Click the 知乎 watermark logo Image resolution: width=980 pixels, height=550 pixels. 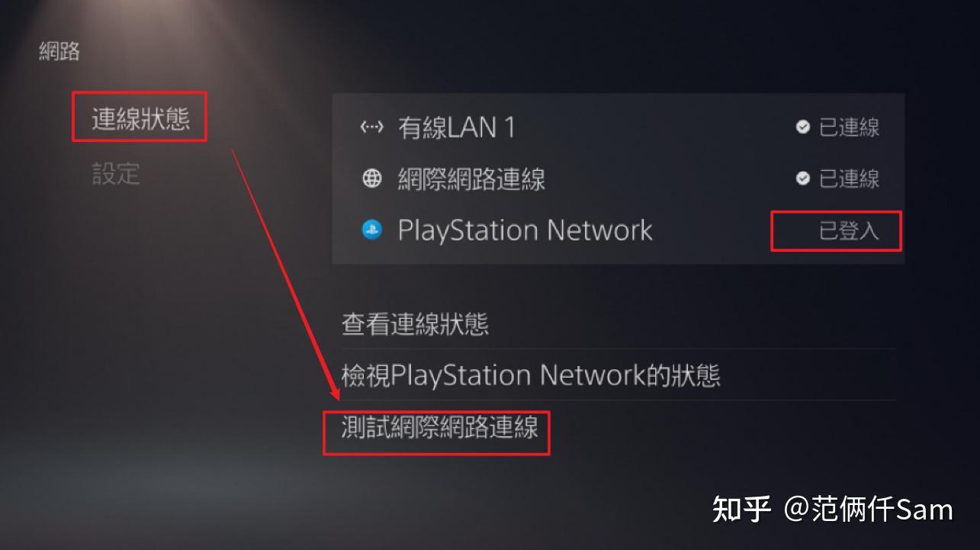pos(741,509)
